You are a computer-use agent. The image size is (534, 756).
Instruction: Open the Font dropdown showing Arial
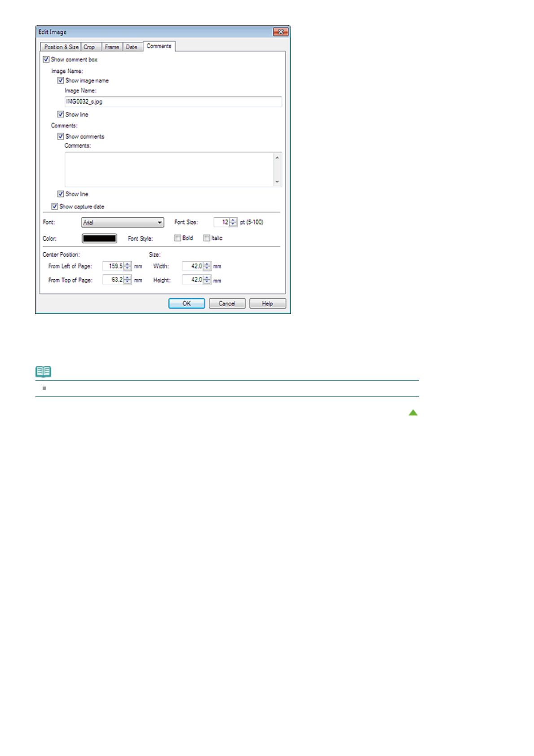[x=123, y=222]
